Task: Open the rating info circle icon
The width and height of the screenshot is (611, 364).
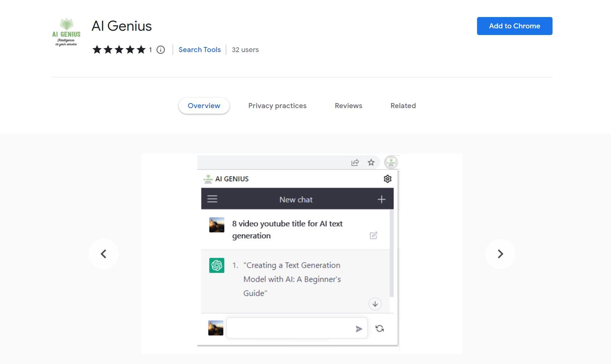Action: click(x=161, y=50)
